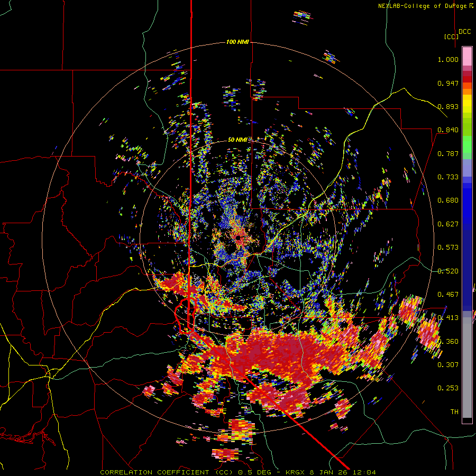Select the 0.253 scale value
Image resolution: width=476 pixels, height=476 pixels.
point(448,388)
